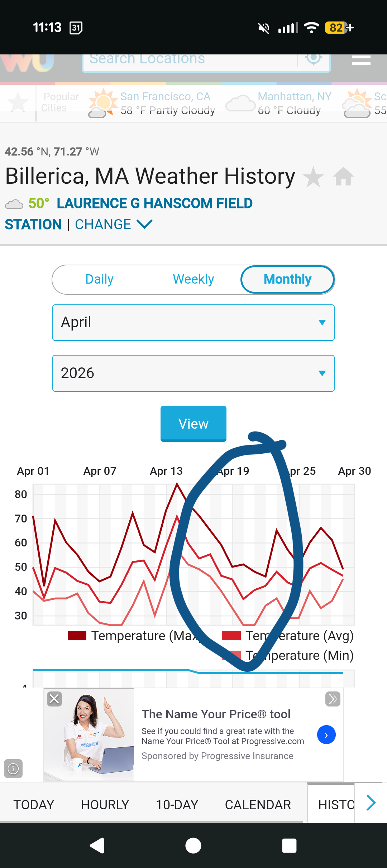Screen dimensions: 387x868
Task: Switch history view to Daily
Action: [99, 279]
